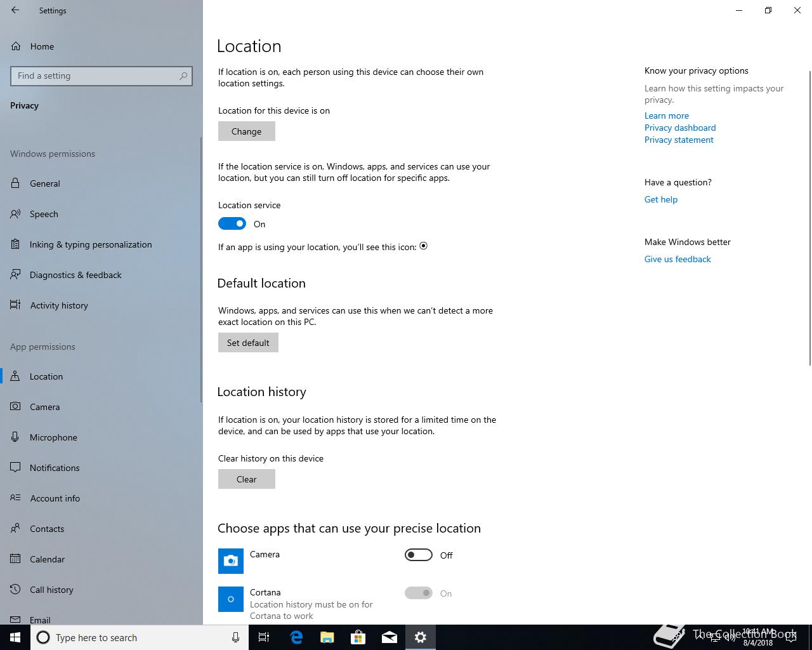Click the taskbar Type here to search box
812x650 pixels.
[139, 637]
